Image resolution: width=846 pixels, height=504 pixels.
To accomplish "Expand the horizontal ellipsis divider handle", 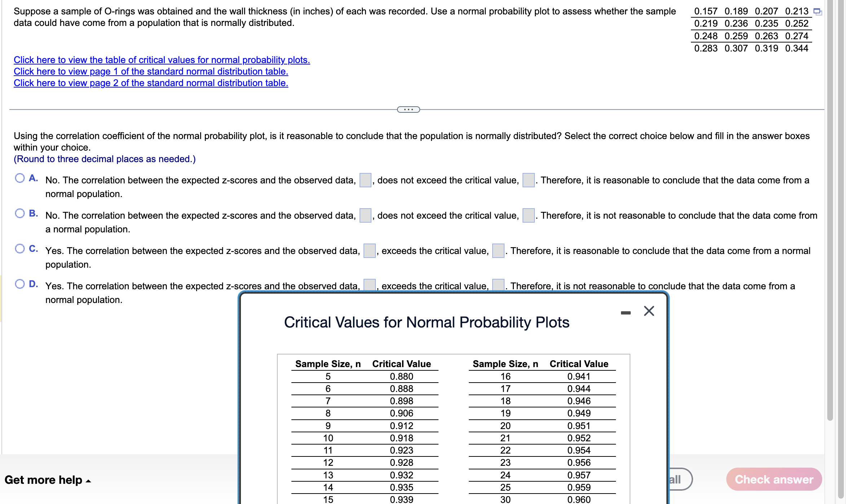I will tap(408, 110).
